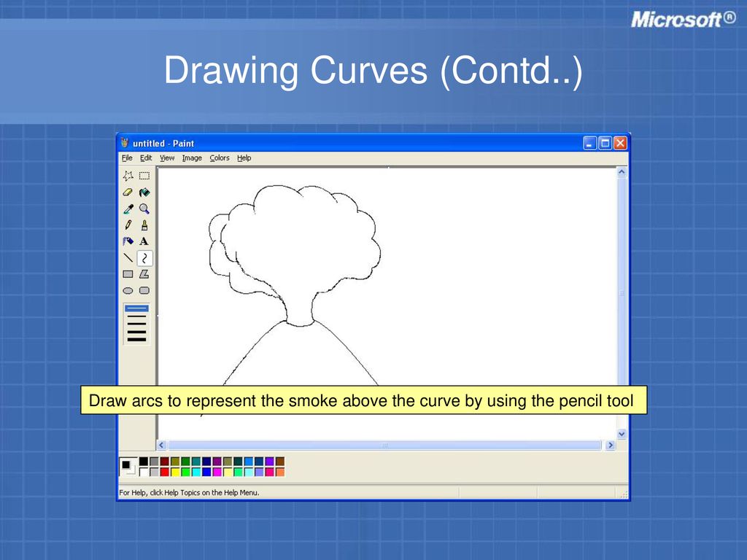This screenshot has height=560, width=747.
Task: Pick the maroon color swatch
Action: (164, 461)
